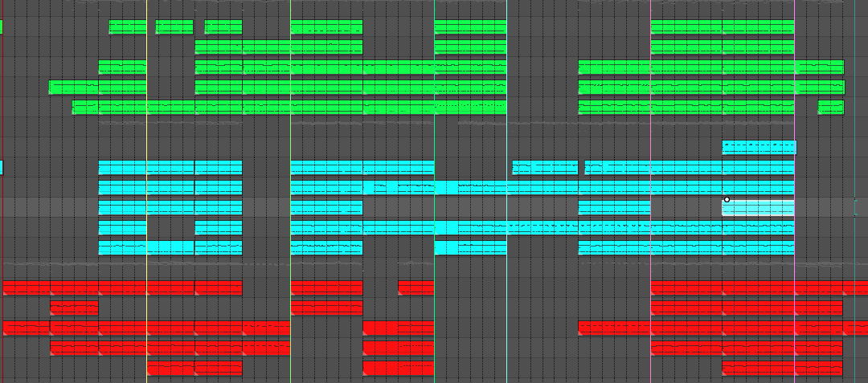Select the tiny green clip at left edge
The width and height of the screenshot is (868, 383).
pyautogui.click(x=2, y=27)
